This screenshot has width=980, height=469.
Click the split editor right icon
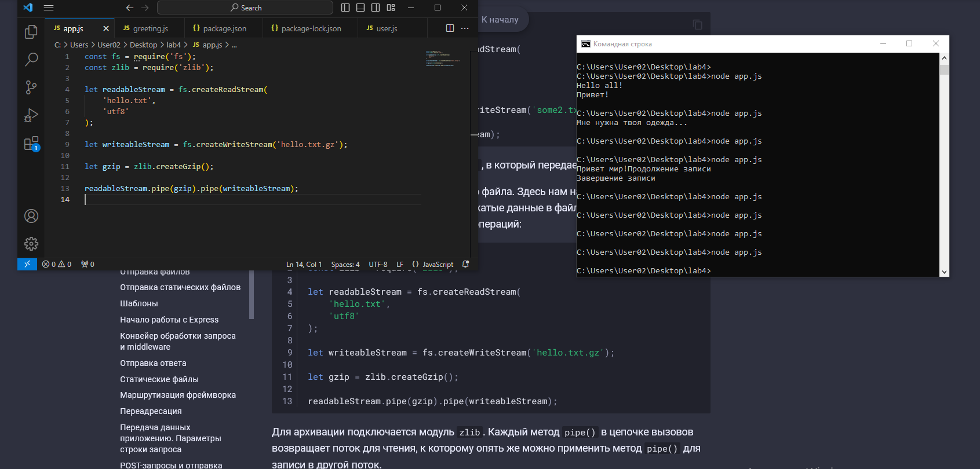click(450, 28)
